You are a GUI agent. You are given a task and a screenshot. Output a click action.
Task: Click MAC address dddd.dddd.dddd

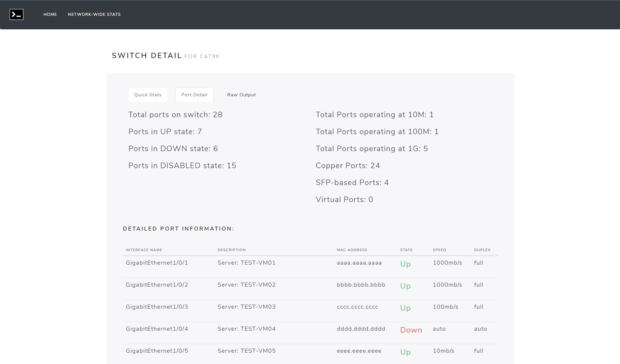tap(361, 329)
